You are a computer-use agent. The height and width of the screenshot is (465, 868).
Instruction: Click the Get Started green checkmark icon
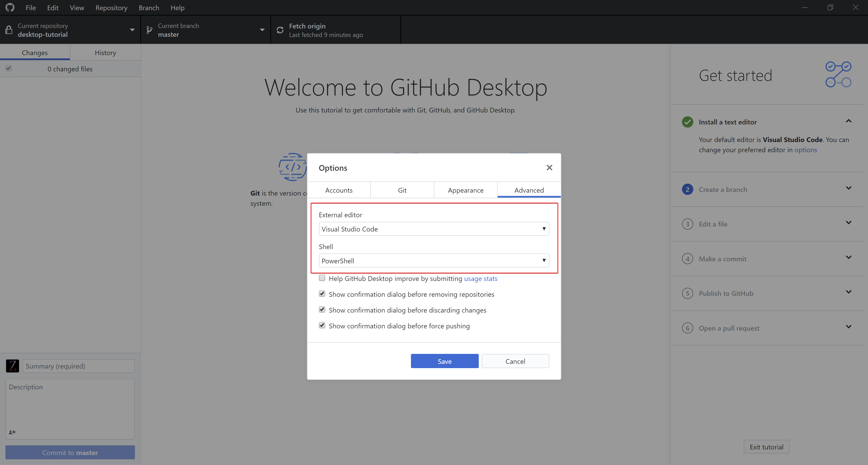point(688,122)
